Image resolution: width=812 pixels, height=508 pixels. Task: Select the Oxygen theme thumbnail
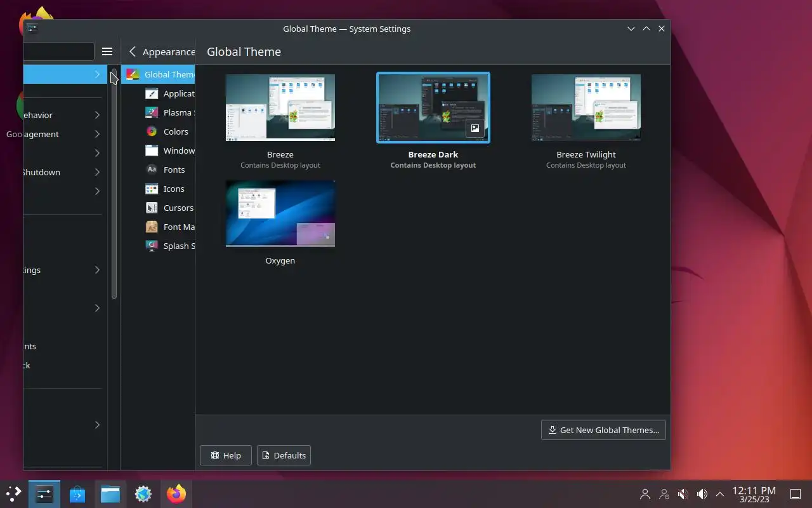(x=280, y=213)
